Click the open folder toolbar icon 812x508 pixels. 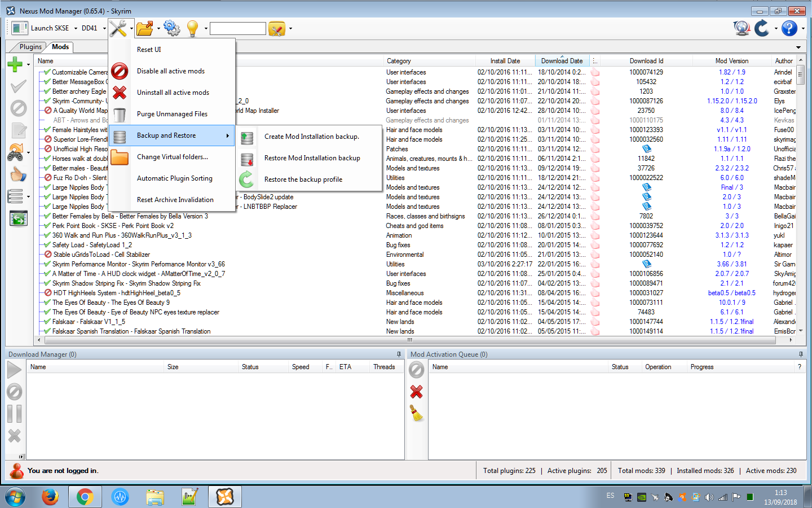pos(145,28)
